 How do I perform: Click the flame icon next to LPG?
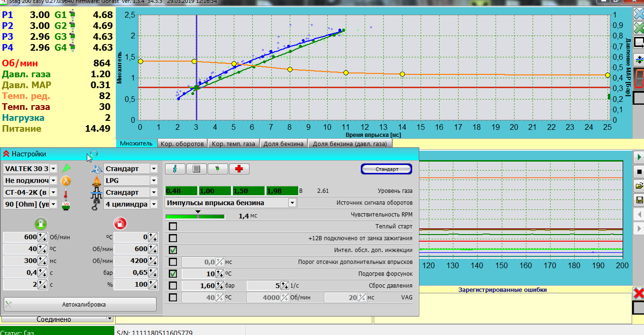tap(97, 181)
